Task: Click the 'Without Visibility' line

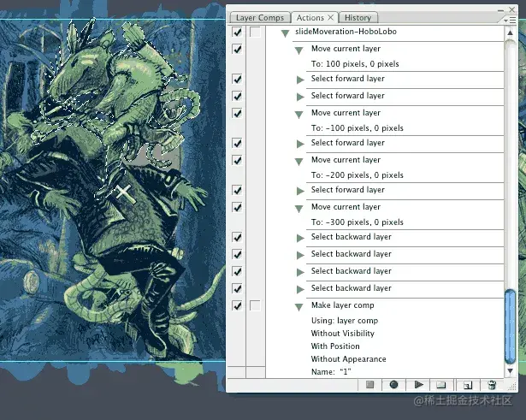Action: point(342,334)
